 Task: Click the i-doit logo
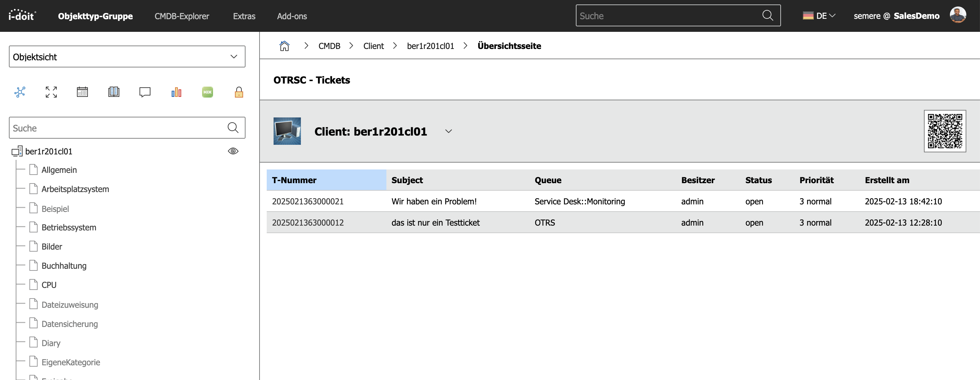22,15
